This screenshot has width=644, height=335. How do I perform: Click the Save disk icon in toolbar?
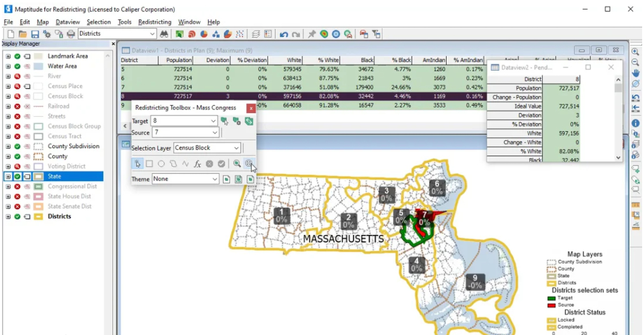pos(35,34)
